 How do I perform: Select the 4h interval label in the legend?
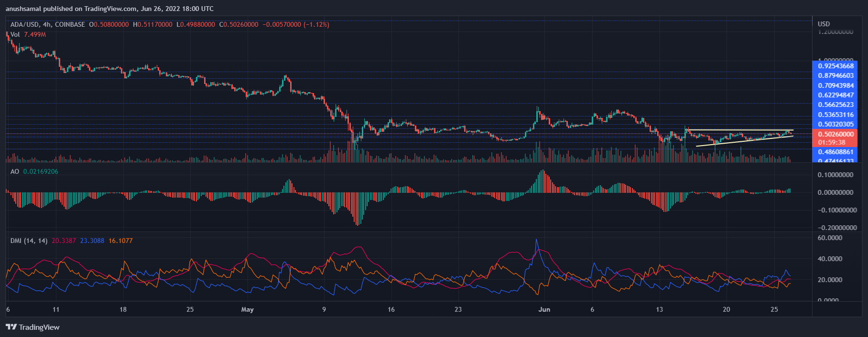[x=46, y=24]
